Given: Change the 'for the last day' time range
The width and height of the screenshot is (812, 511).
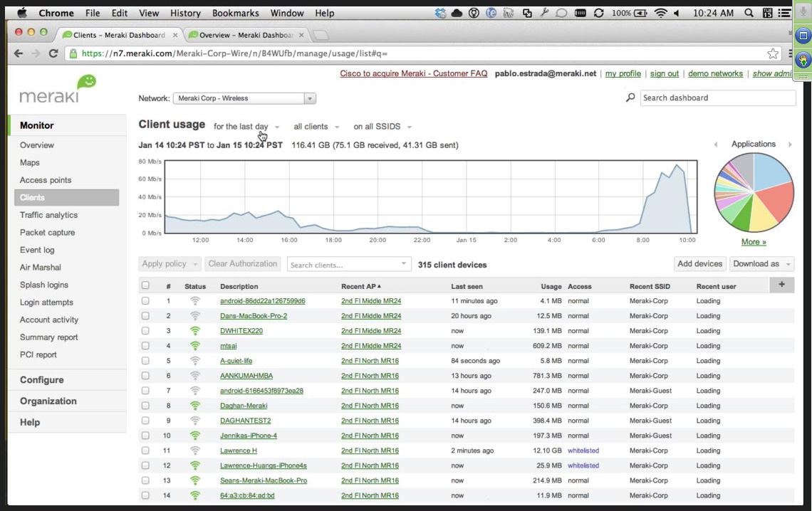Looking at the screenshot, I should pyautogui.click(x=246, y=127).
